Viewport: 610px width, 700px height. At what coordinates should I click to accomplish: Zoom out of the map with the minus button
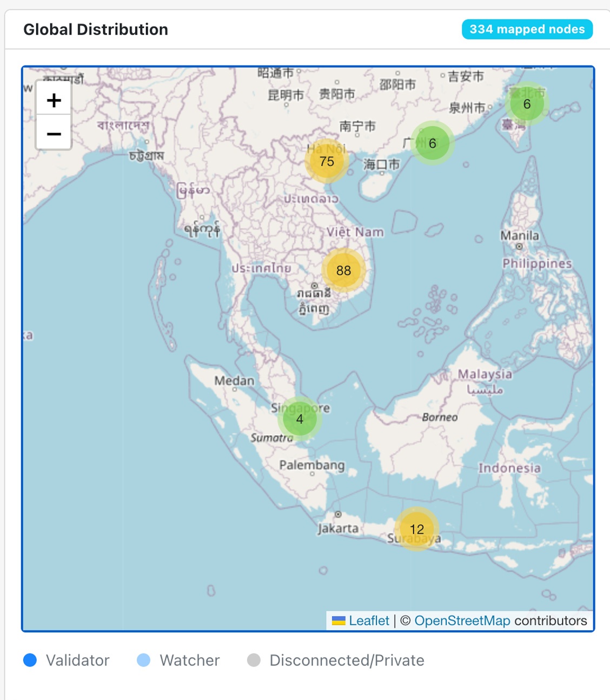point(54,133)
